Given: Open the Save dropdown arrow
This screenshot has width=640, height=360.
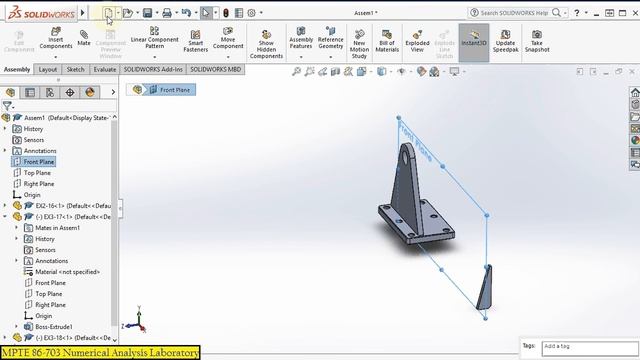Looking at the screenshot, I should (157, 13).
